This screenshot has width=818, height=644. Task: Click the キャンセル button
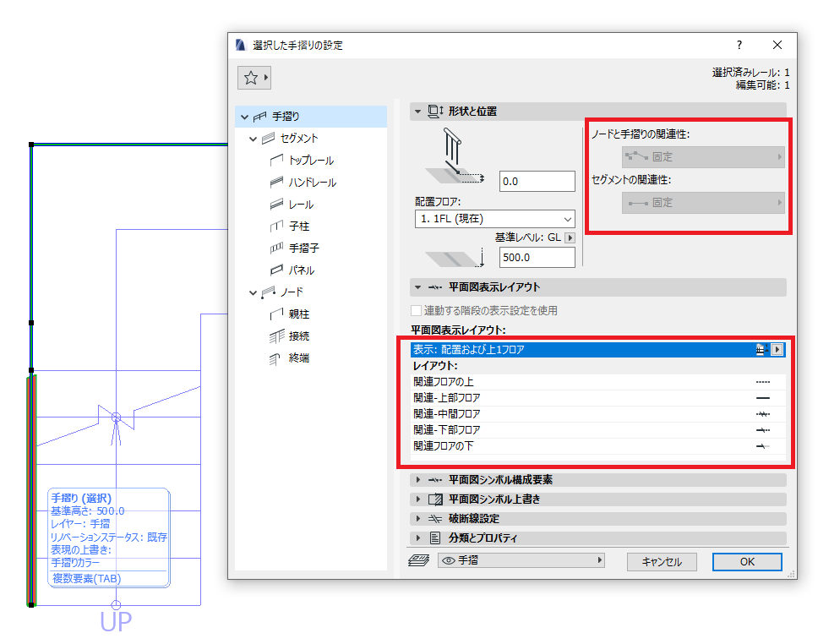(x=662, y=561)
